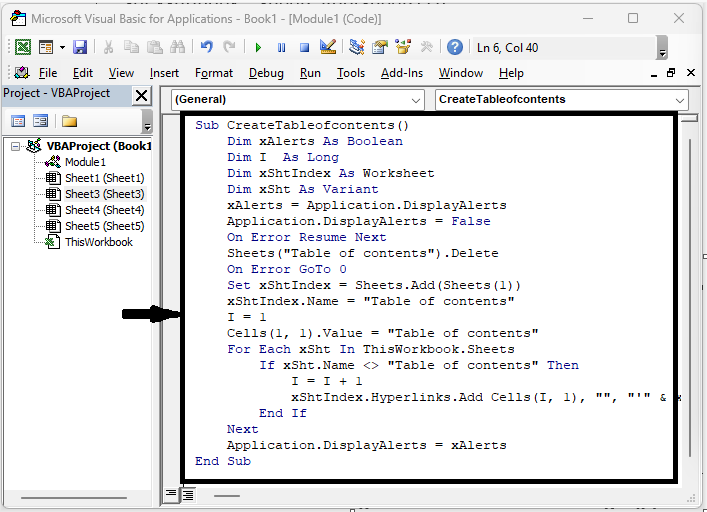Click the Break pause icon

[281, 47]
